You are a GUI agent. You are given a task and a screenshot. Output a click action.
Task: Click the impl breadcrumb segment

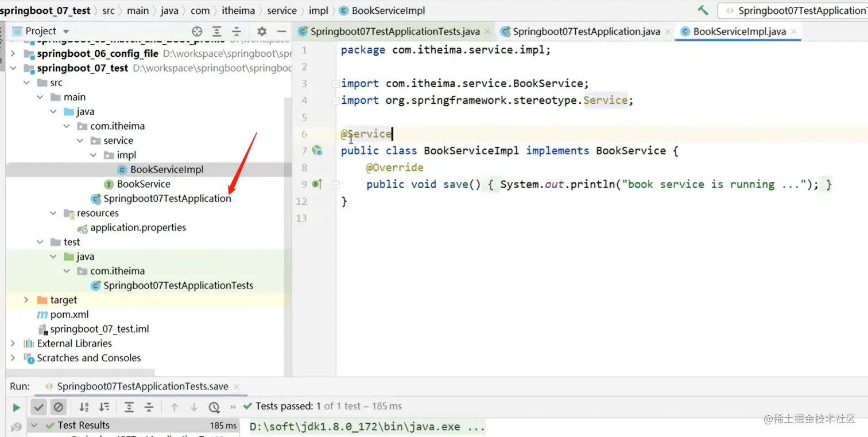[x=319, y=10]
